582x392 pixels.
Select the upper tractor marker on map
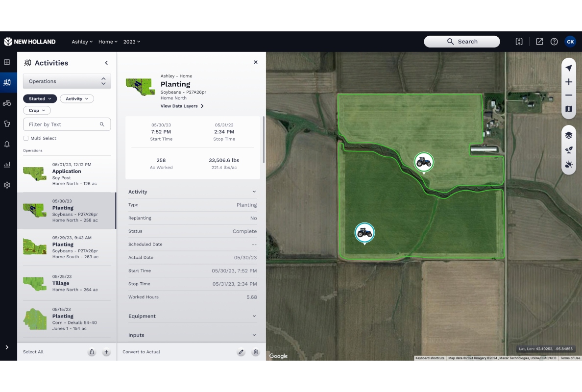pos(424,162)
